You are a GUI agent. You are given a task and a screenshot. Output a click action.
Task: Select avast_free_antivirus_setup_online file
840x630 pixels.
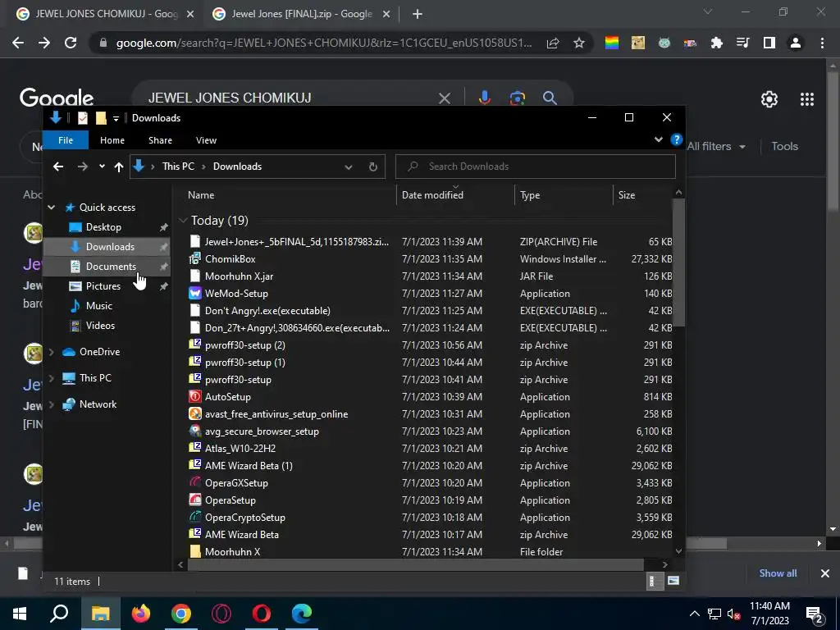point(276,414)
